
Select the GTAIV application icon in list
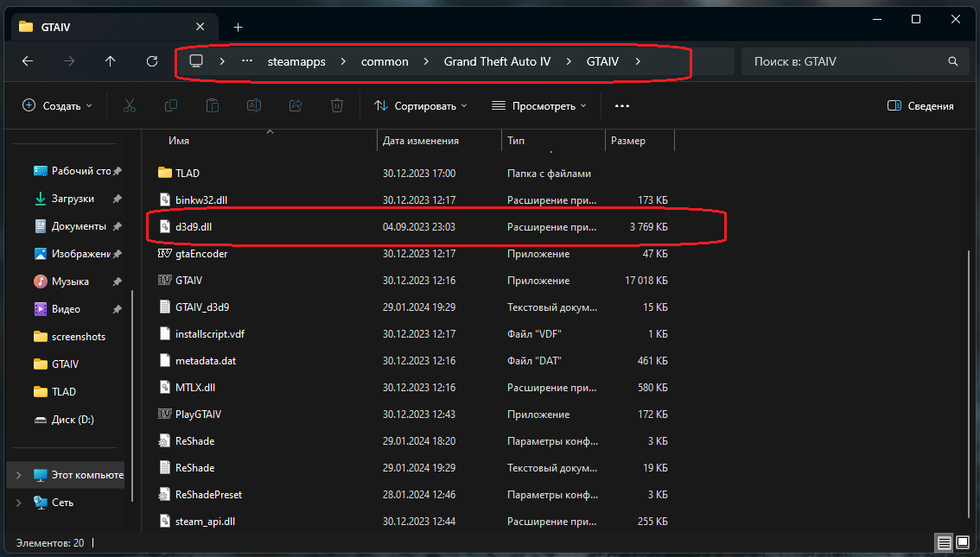coord(165,281)
